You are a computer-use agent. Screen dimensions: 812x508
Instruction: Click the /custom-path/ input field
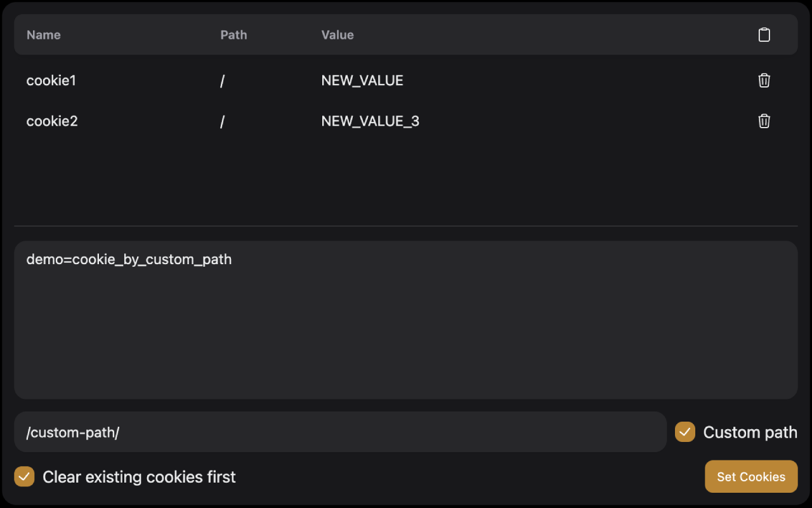(x=340, y=432)
